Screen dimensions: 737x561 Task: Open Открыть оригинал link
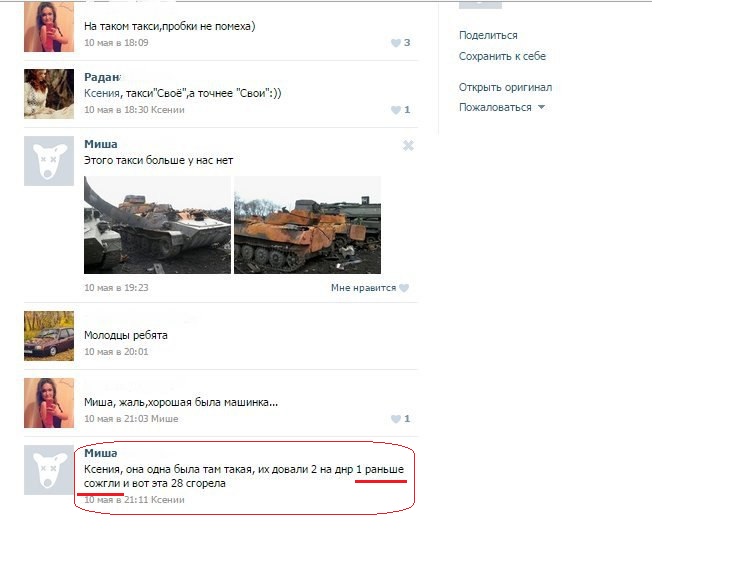coord(505,87)
